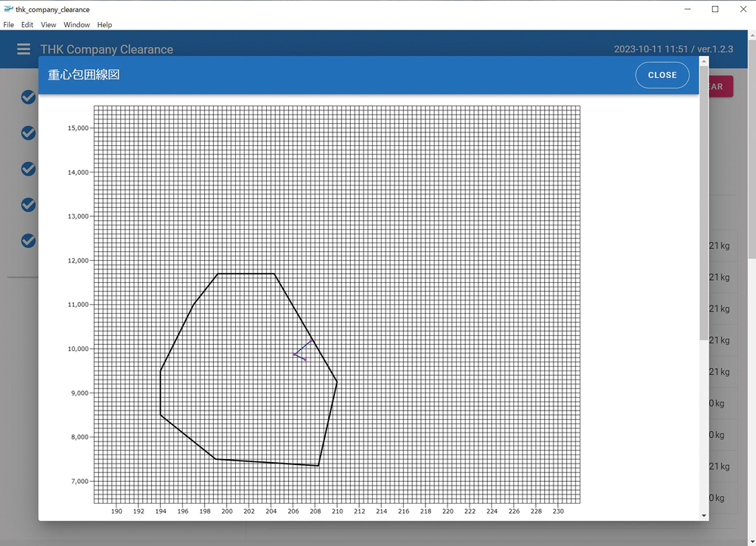The width and height of the screenshot is (756, 546).
Task: Open the File menu
Action: (x=9, y=25)
